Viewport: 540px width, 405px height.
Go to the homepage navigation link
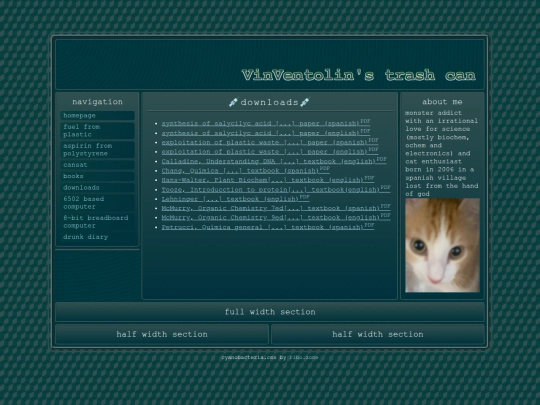pyautogui.click(x=97, y=116)
